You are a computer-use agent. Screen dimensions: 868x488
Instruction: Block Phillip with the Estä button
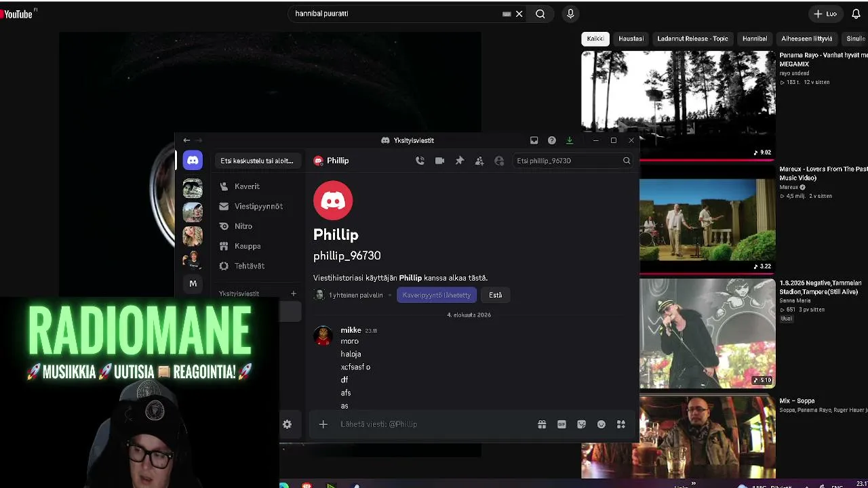click(496, 295)
